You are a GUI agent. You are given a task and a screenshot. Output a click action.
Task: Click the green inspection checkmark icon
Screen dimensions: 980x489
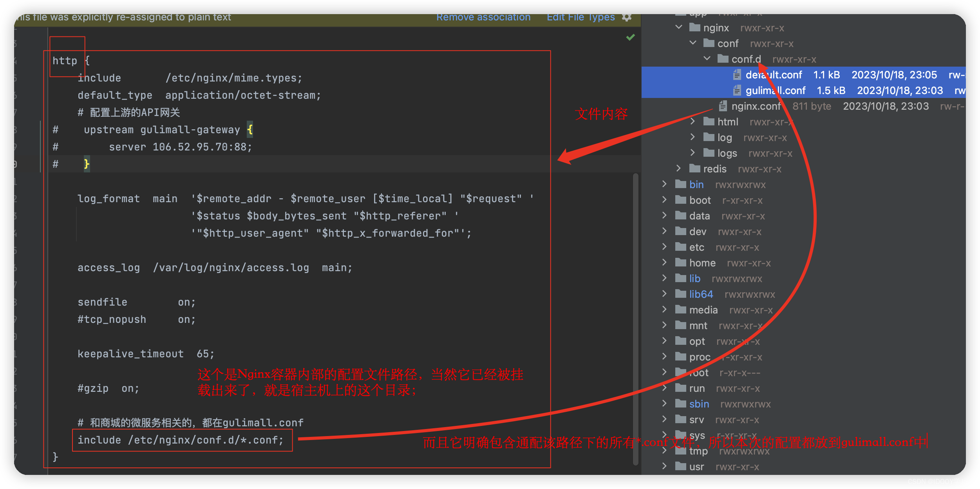pos(630,37)
